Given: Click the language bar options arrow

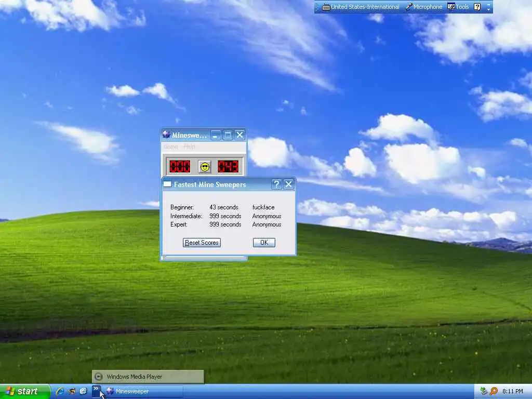Looking at the screenshot, I should 488,9.
